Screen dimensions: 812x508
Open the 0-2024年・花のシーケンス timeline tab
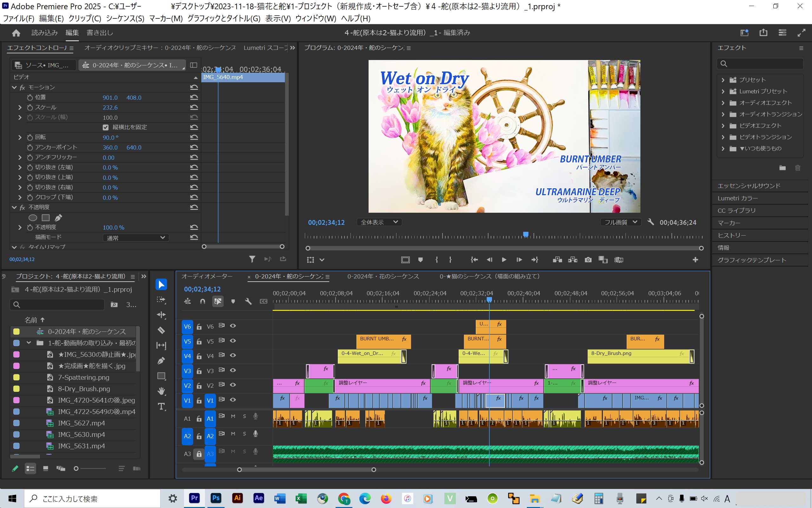click(x=383, y=277)
